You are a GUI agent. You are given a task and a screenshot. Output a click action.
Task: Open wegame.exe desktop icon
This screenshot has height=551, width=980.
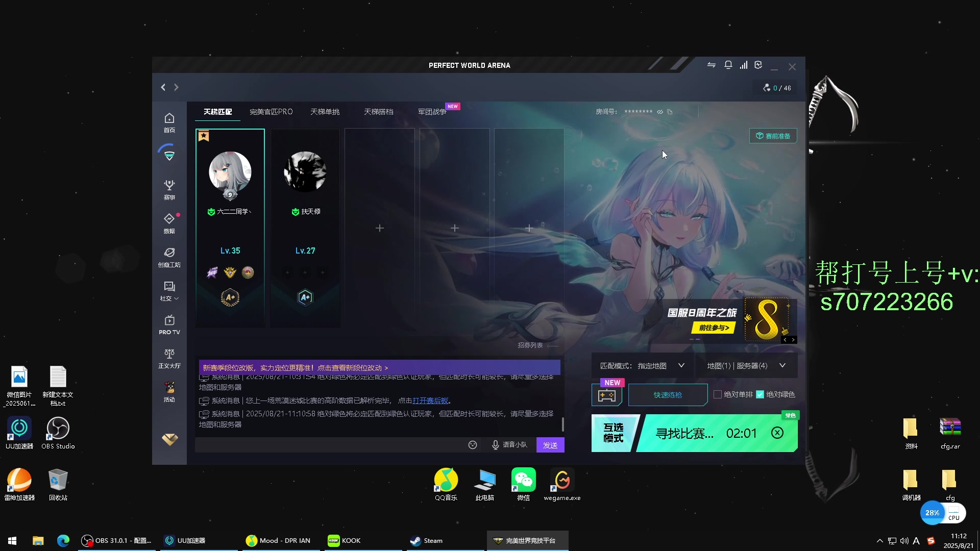click(x=562, y=485)
